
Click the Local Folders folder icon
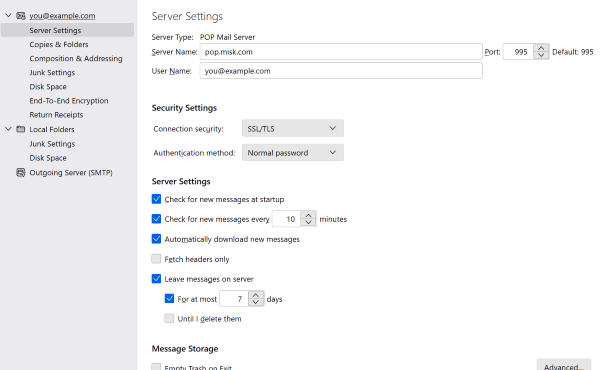(21, 129)
